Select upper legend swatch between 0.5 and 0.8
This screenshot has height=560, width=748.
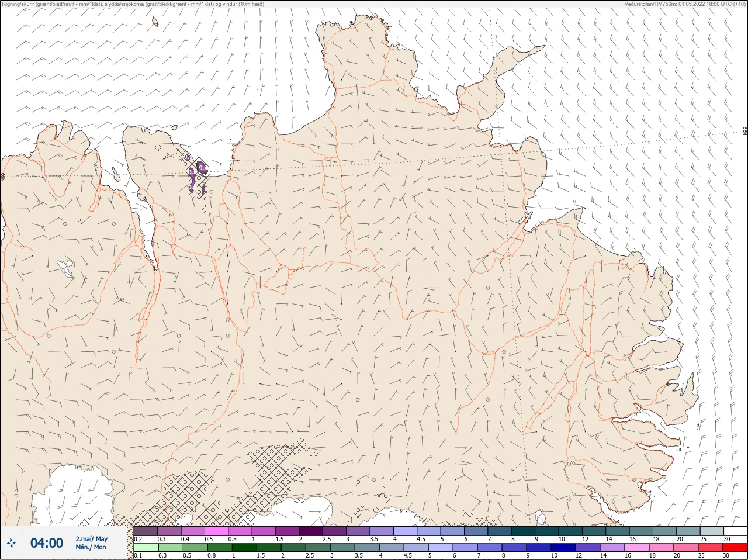(216, 531)
